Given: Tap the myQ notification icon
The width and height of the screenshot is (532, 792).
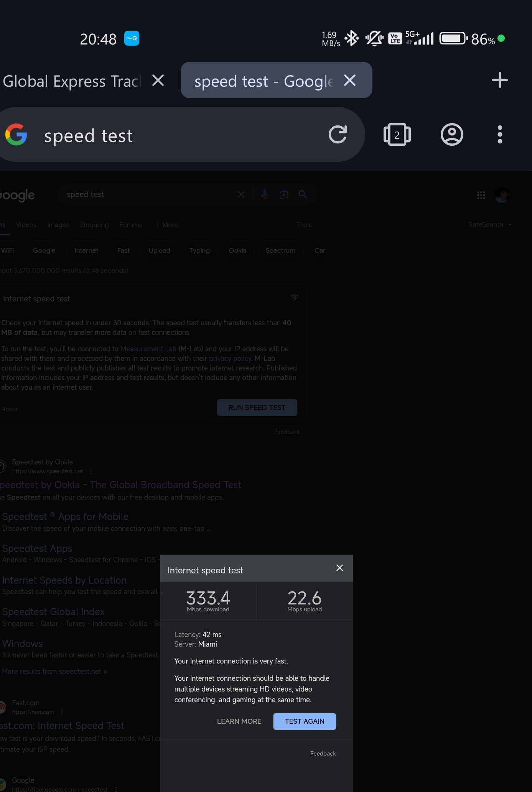Looking at the screenshot, I should click(x=132, y=38).
